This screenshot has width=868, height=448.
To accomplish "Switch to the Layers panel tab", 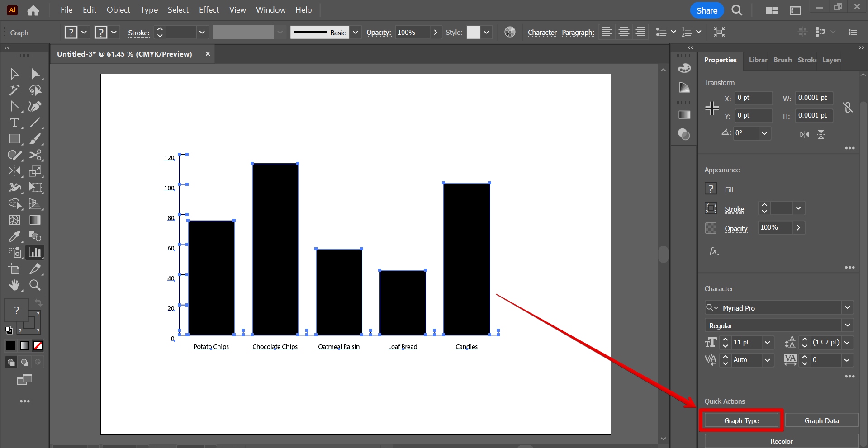I will 831,60.
